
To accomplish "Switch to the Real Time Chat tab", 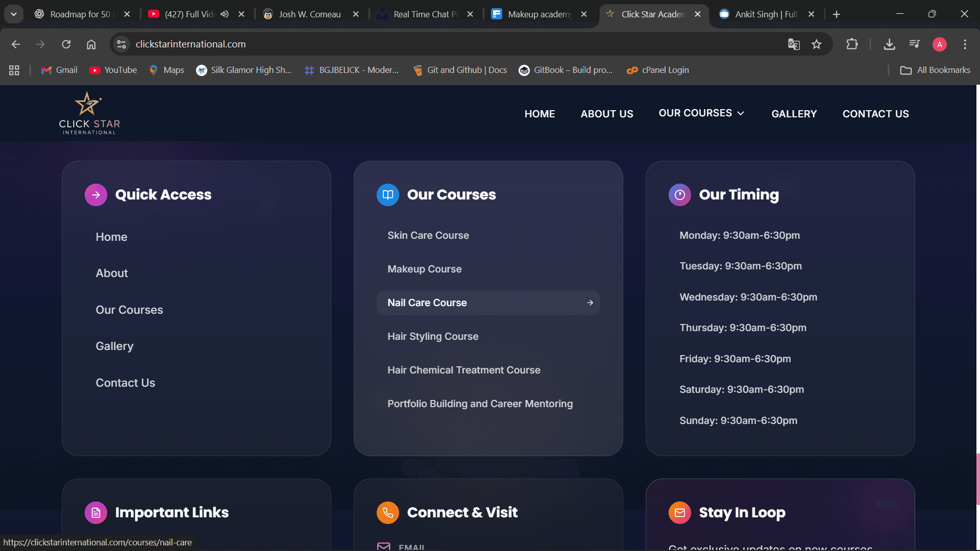I will (424, 14).
